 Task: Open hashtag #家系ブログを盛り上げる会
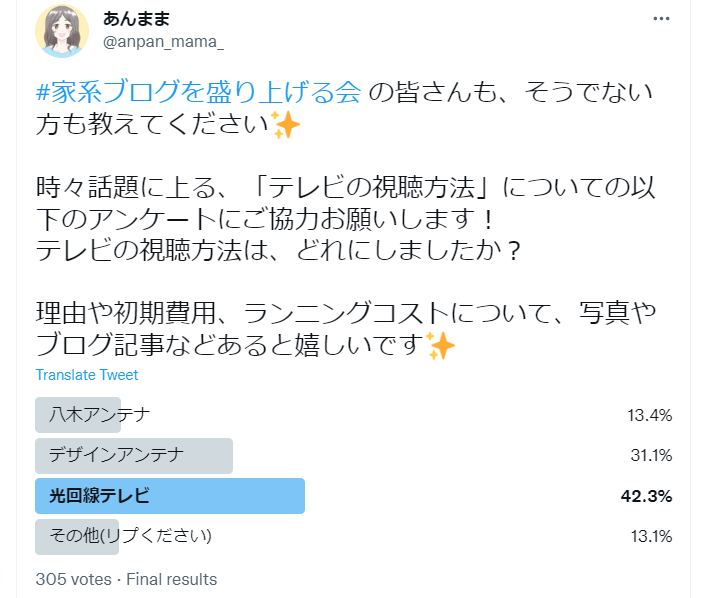(198, 92)
